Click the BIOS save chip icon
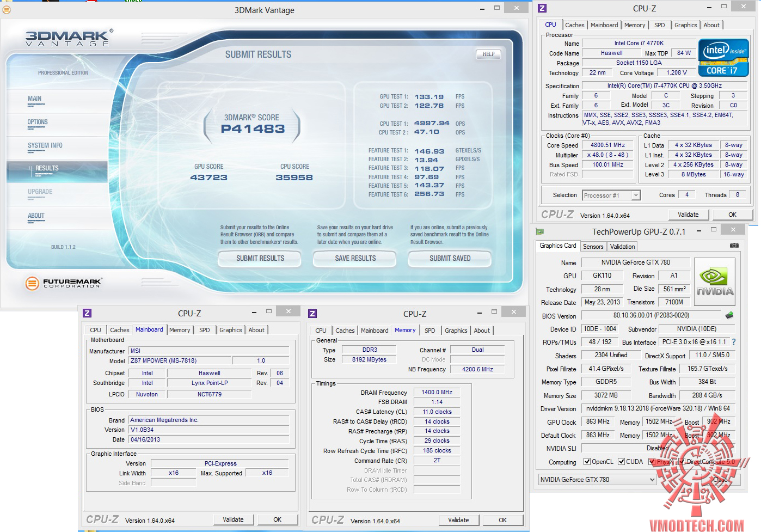761x532 pixels. tap(729, 315)
